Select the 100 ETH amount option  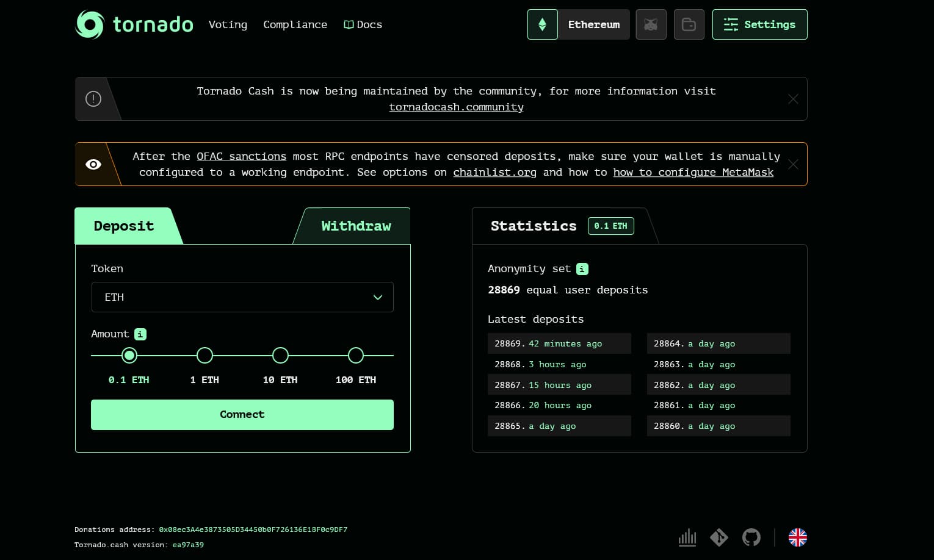point(356,356)
